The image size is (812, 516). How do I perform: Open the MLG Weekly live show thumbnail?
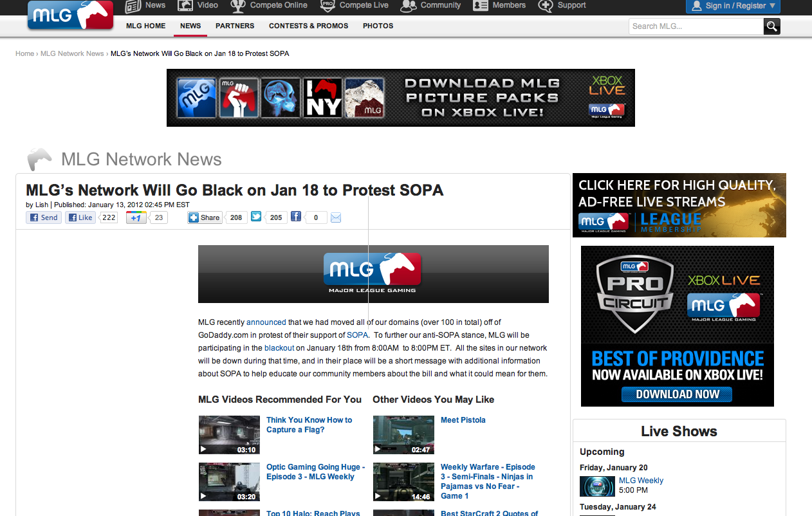[598, 486]
